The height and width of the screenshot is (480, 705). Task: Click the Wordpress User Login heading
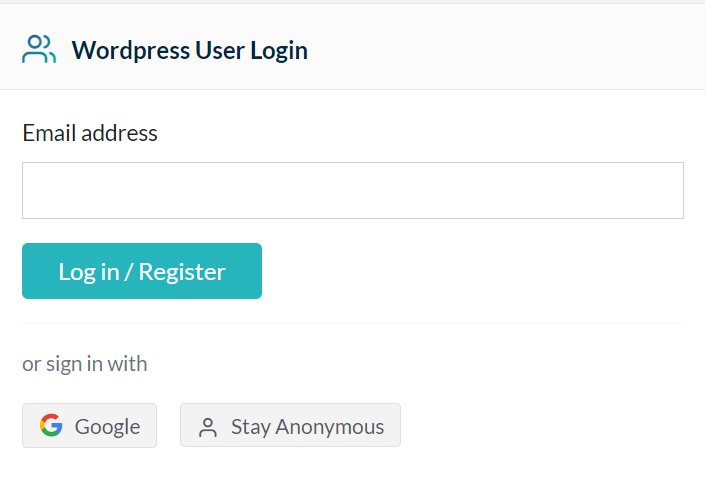[190, 50]
